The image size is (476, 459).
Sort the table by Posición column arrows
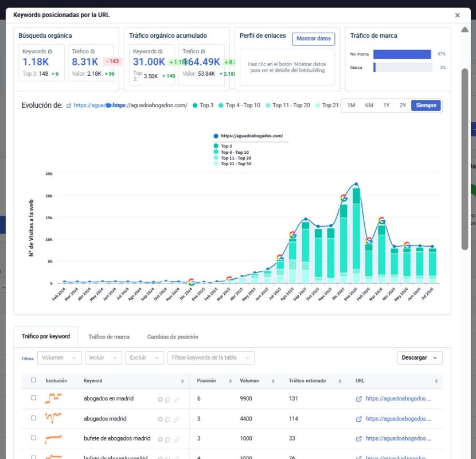(231, 381)
